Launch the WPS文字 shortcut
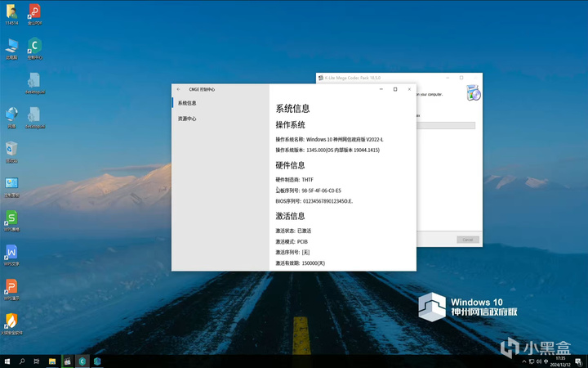Image resolution: width=588 pixels, height=368 pixels. point(11,256)
